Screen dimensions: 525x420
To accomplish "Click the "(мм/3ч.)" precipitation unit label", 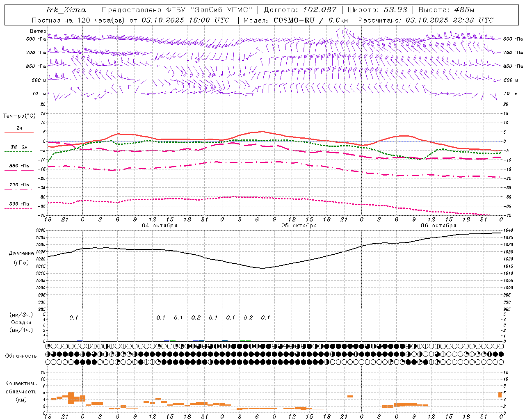I will 21,315.
